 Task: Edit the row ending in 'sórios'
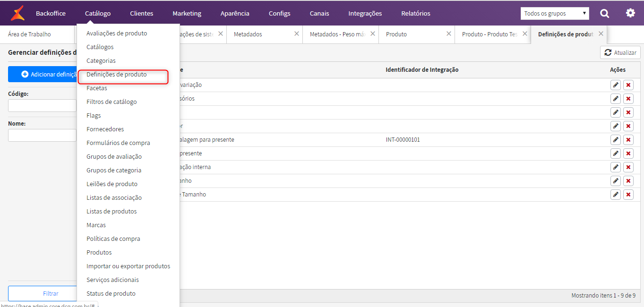click(x=615, y=99)
